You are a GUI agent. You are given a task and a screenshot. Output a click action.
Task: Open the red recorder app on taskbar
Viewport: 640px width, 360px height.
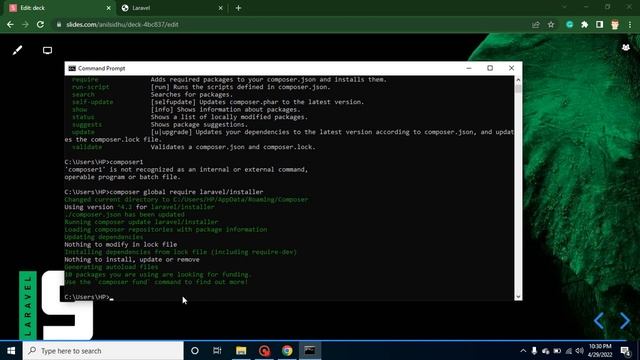264,351
